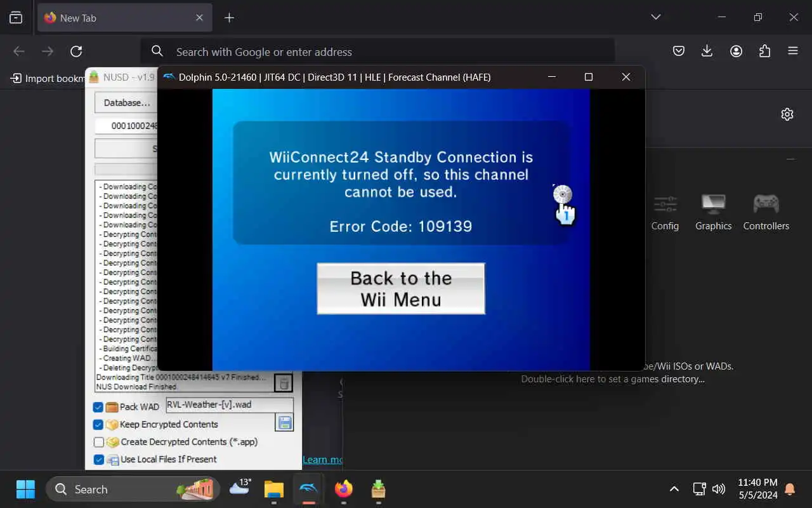Switch to Firefox in the taskbar
The image size is (812, 508).
click(x=344, y=489)
